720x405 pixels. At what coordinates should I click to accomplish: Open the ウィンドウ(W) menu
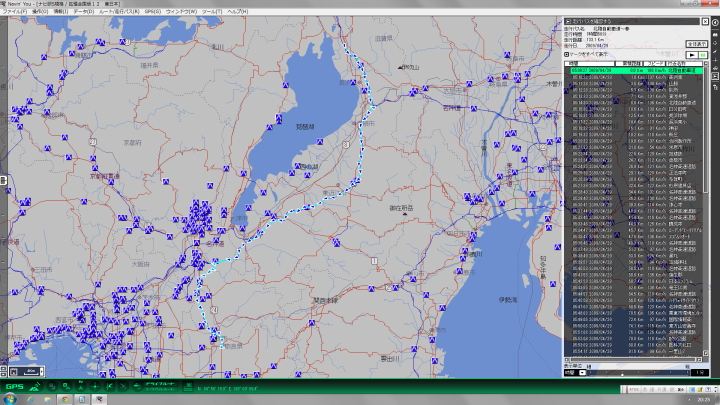click(x=181, y=11)
